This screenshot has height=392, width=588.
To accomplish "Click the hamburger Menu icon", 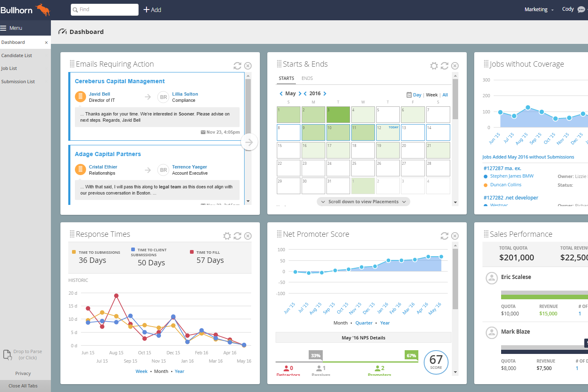I will click(4, 28).
